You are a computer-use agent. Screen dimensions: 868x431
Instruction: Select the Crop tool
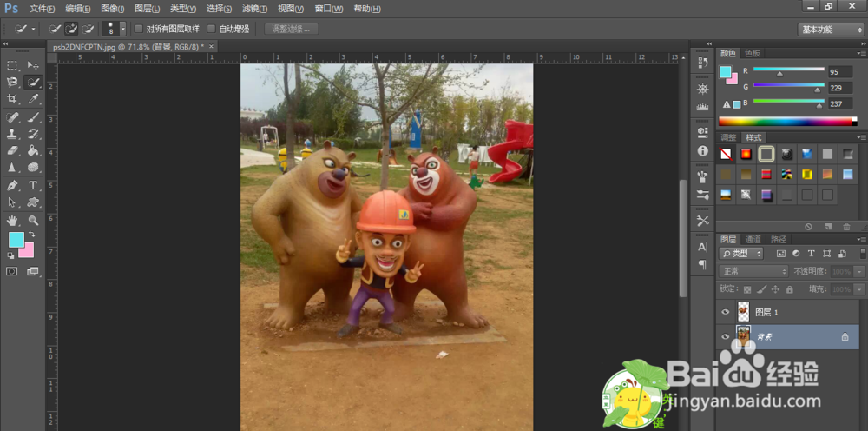tap(12, 98)
